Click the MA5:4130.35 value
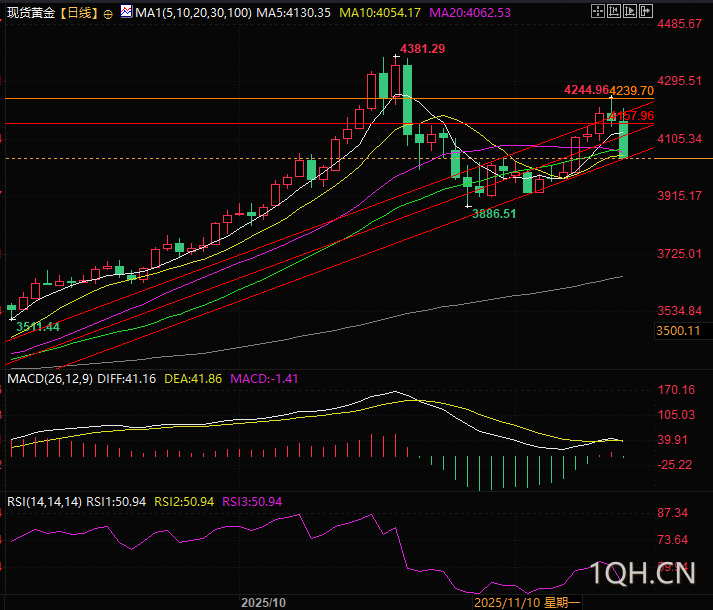713x610 pixels. 293,12
